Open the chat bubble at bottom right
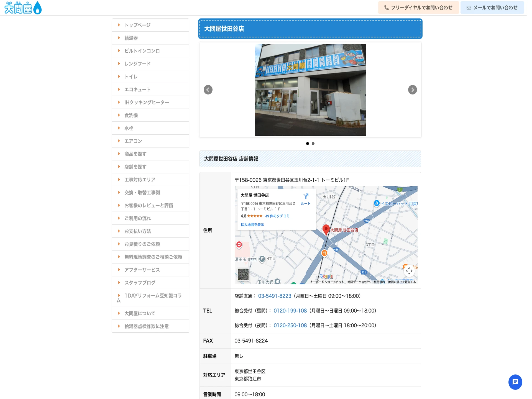Image resolution: width=532 pixels, height=399 pixels. (515, 382)
